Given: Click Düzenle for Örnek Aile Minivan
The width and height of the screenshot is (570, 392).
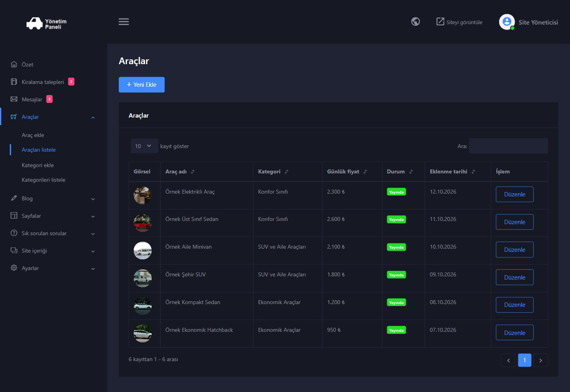Looking at the screenshot, I should [x=515, y=250].
